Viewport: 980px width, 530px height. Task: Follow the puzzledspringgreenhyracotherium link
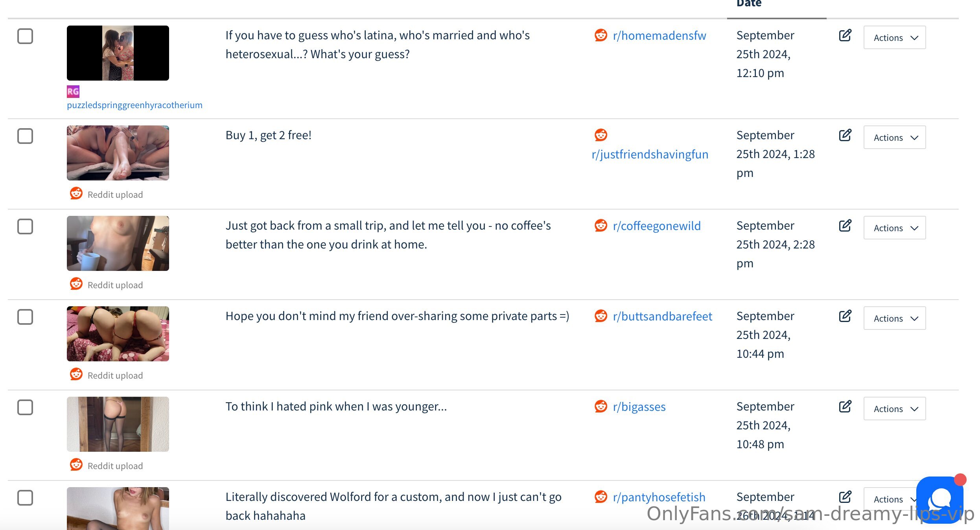pyautogui.click(x=134, y=105)
